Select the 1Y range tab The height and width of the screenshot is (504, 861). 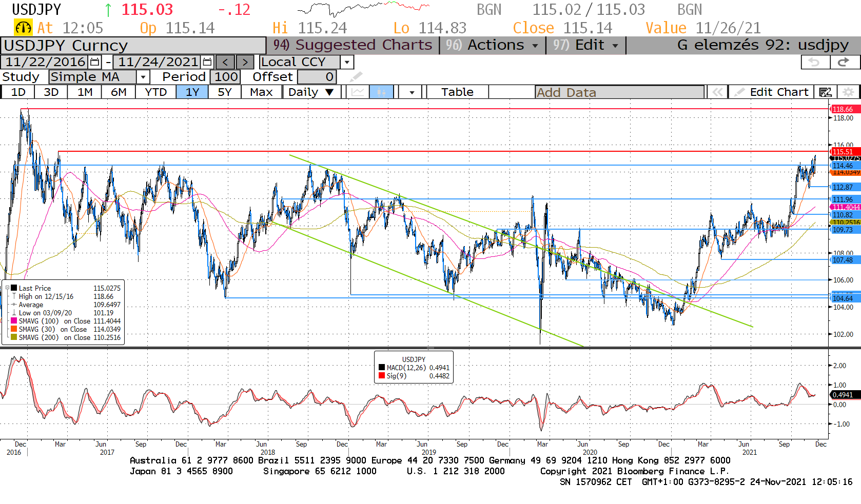(192, 92)
